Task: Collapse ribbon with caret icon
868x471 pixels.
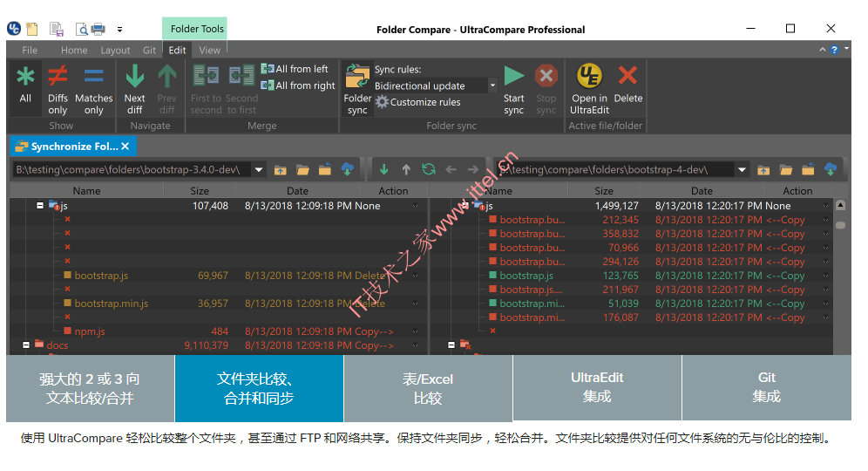Action: [823, 50]
